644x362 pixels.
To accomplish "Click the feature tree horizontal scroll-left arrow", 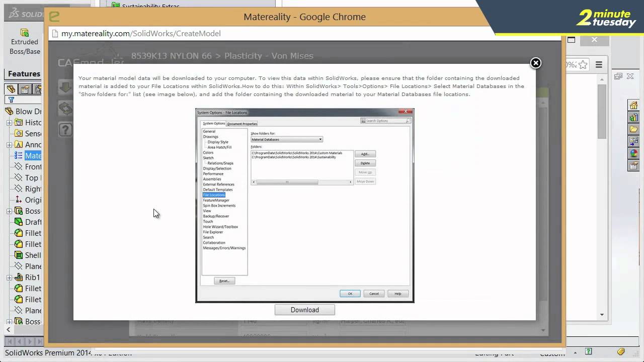I will point(8,330).
